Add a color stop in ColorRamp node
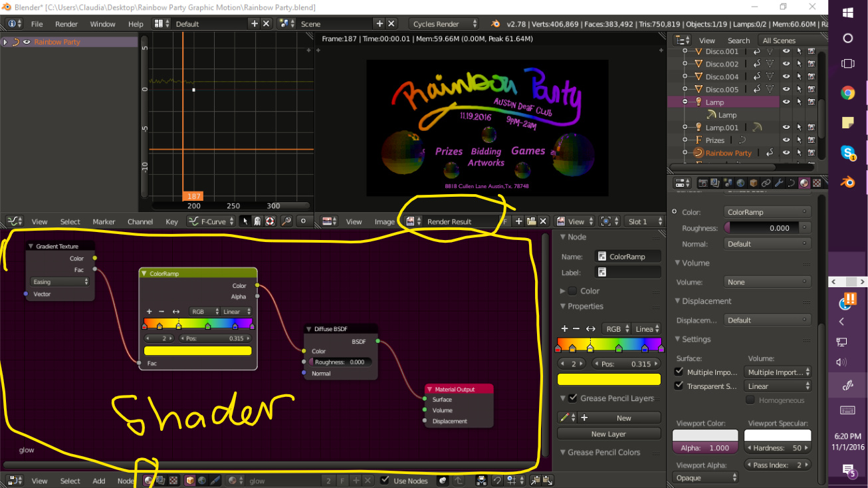Viewport: 868px width, 488px height. click(150, 311)
